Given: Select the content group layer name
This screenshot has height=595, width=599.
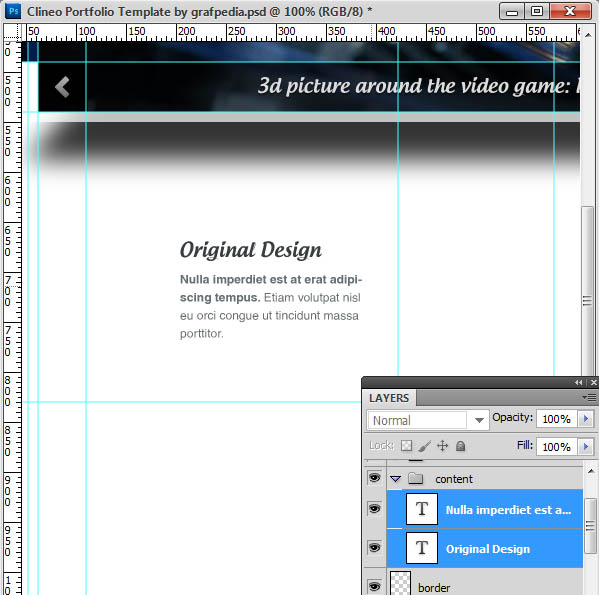Looking at the screenshot, I should point(454,479).
